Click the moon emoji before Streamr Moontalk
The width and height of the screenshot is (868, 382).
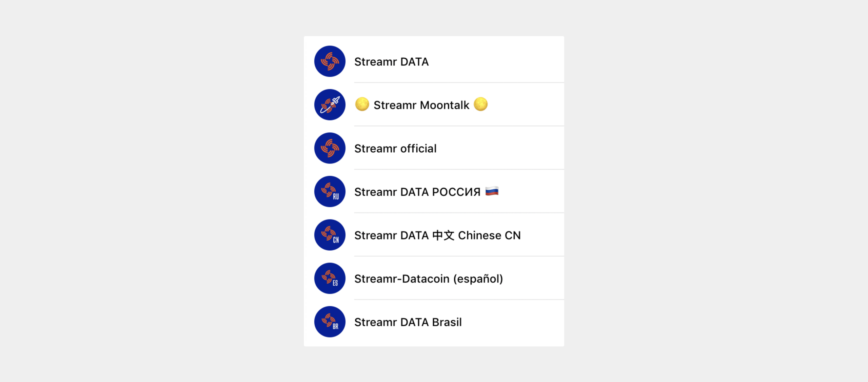point(362,104)
